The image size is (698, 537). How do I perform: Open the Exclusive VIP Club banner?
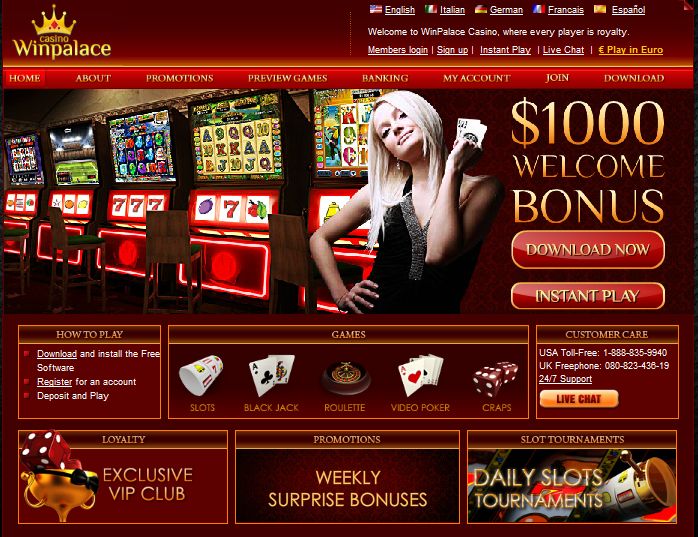(x=123, y=485)
